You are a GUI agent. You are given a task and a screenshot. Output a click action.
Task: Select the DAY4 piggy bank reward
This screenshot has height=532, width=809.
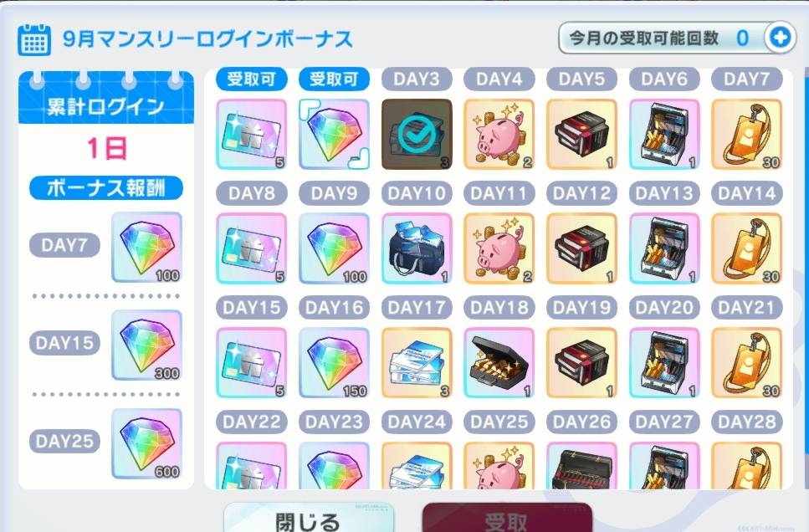coord(499,134)
